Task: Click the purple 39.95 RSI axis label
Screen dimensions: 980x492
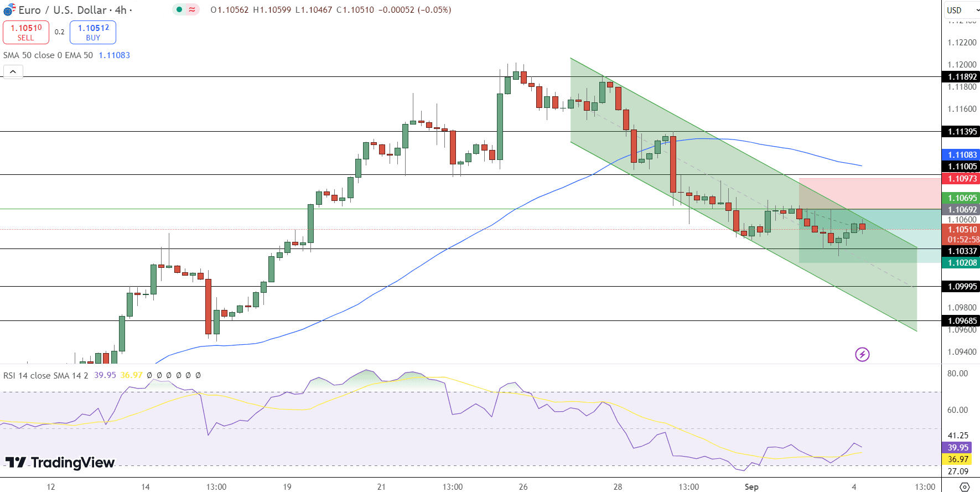Action: pyautogui.click(x=958, y=448)
